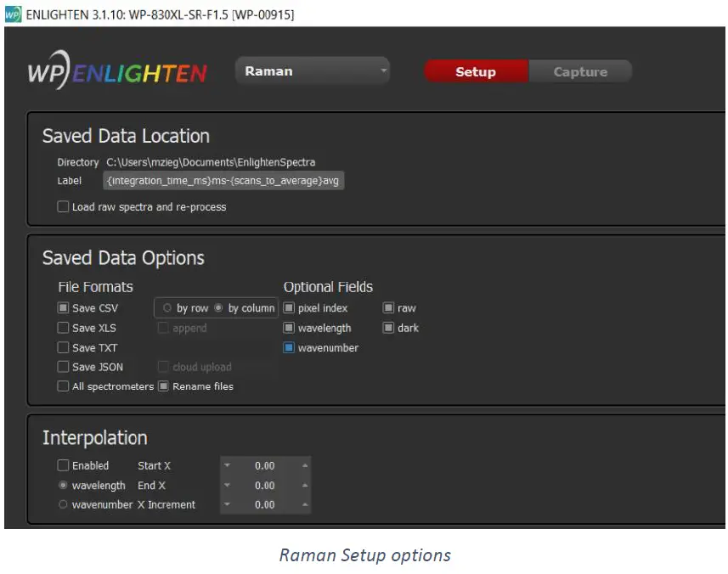Select the by column radio option

coord(219,308)
